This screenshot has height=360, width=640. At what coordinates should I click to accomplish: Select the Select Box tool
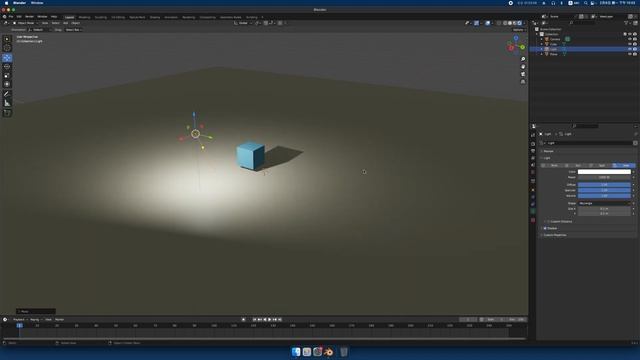[x=7, y=40]
